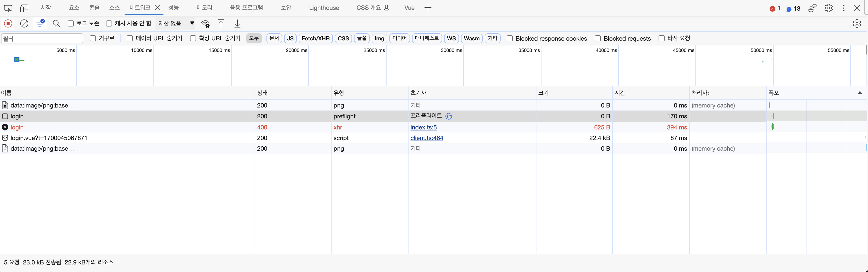Open the 성능 tab

point(174,8)
